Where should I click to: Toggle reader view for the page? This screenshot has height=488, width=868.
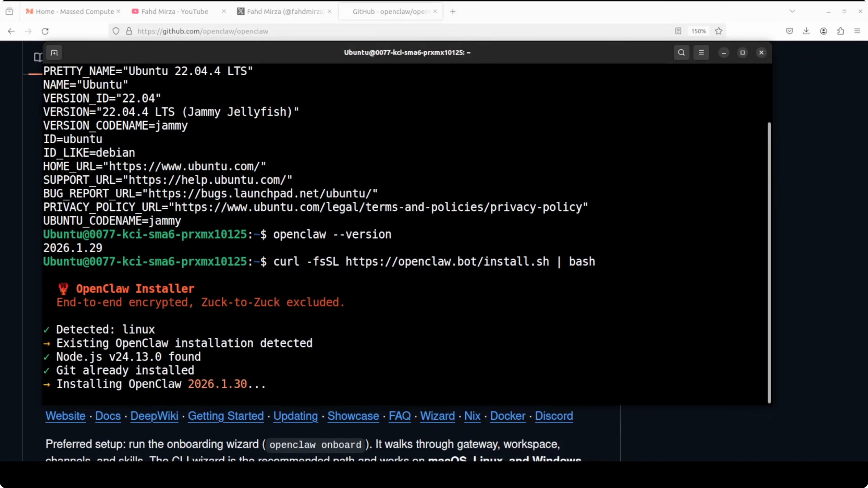click(678, 31)
